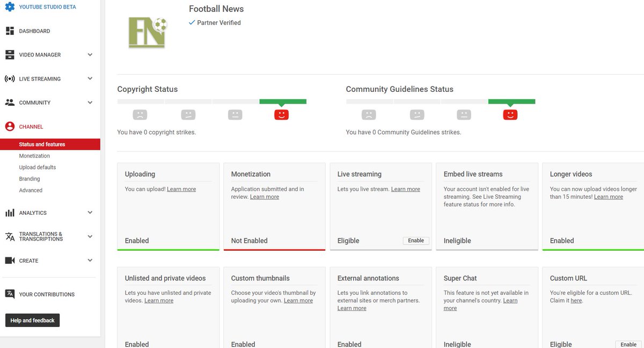Viewport: 644px width, 348px height.
Task: Click the Community people icon
Action: [x=10, y=103]
